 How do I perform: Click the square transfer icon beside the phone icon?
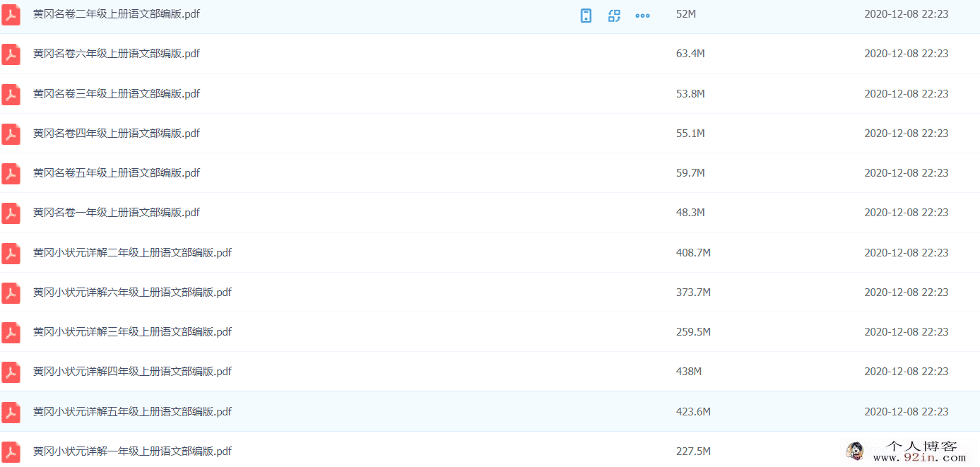click(614, 16)
